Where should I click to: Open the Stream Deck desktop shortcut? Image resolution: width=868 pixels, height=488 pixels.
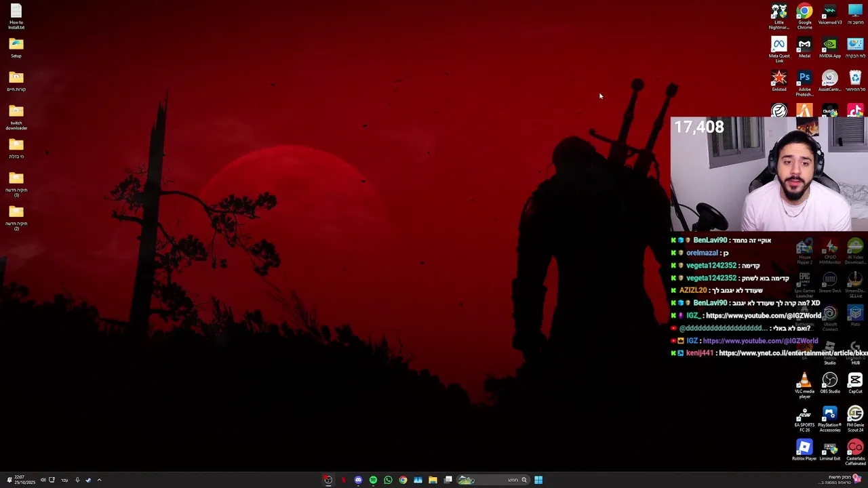pos(830,283)
